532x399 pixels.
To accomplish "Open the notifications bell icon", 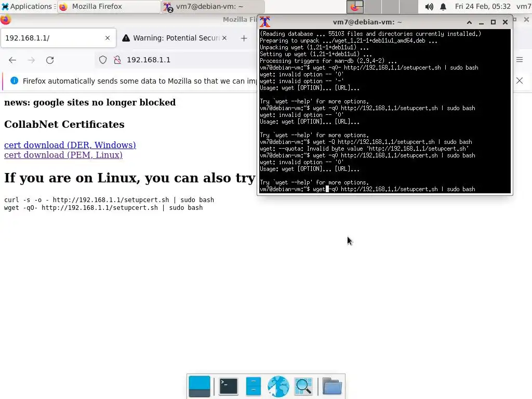I will [443, 6].
